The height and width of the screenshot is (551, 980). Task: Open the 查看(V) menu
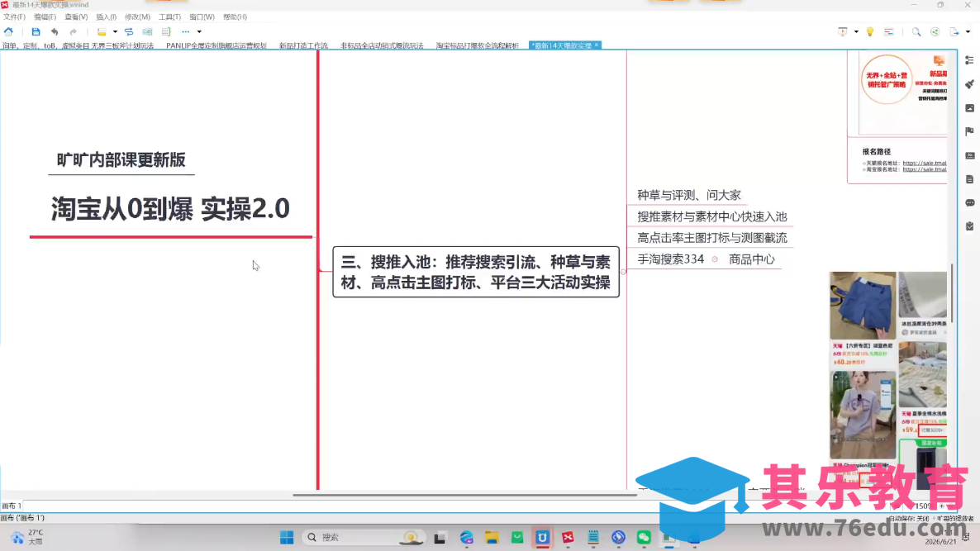pyautogui.click(x=76, y=17)
